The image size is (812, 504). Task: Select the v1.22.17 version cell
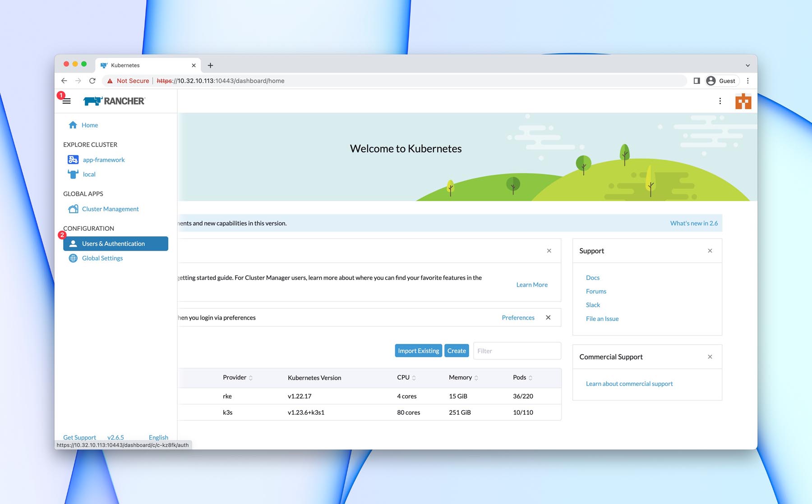[300, 396]
